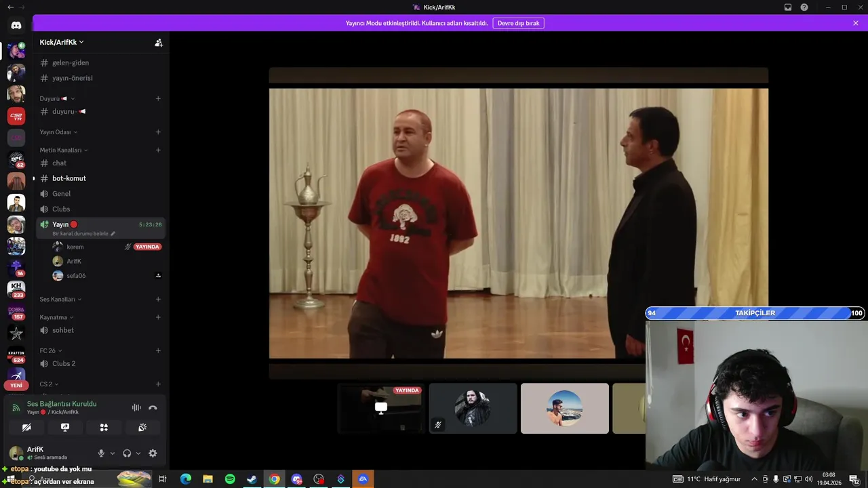Open the Kick/ArifKk server dropdown
The height and width of the screenshot is (488, 868).
(62, 42)
